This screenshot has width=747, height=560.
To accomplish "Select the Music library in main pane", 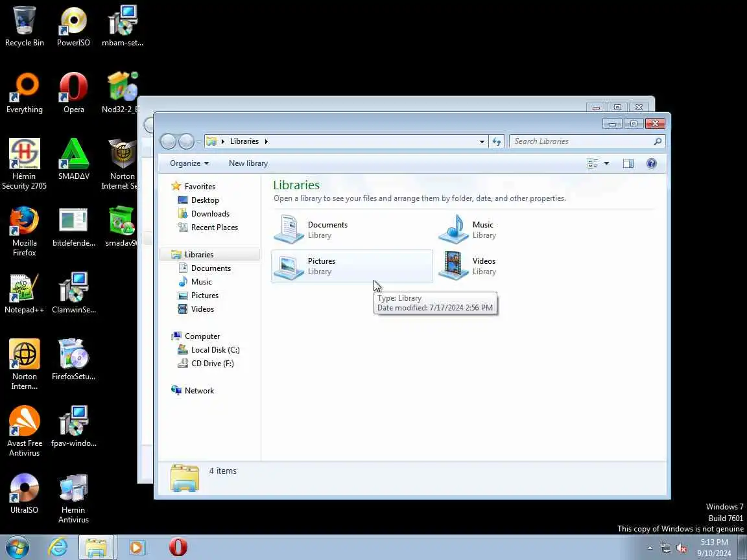I will click(517, 229).
